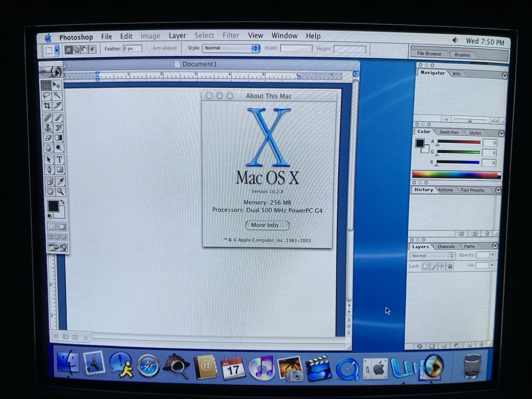Select the Hand tool

pos(50,192)
